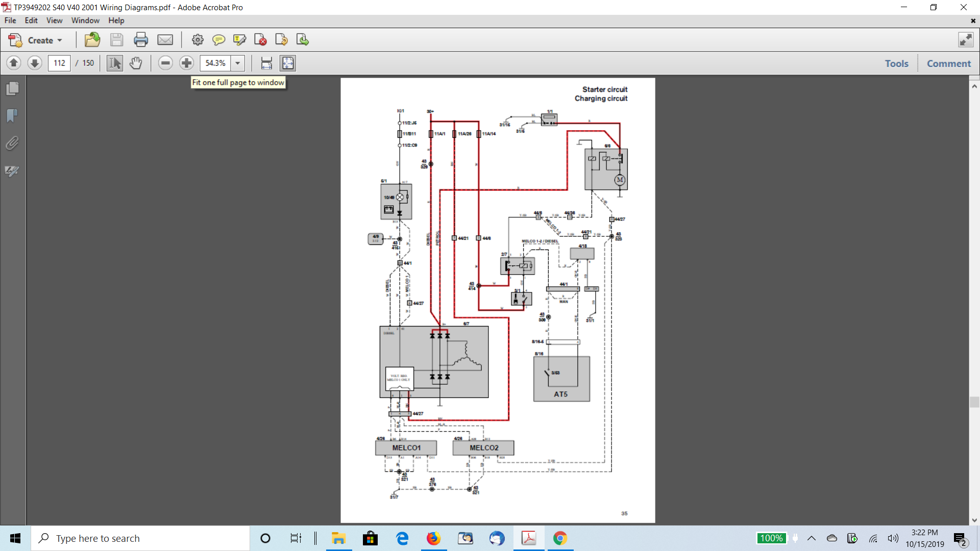Click the Save file icon
The height and width of the screenshot is (551, 980).
click(x=116, y=40)
